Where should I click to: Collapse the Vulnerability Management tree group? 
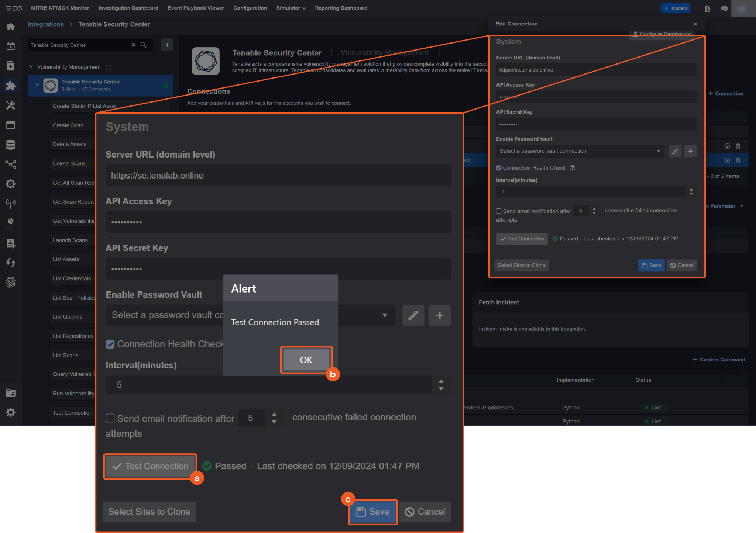point(31,67)
